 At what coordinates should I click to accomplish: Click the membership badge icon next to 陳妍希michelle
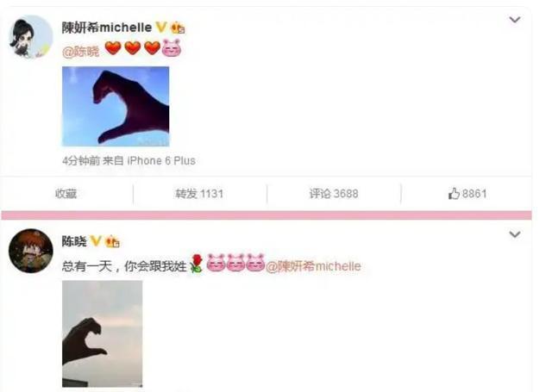(178, 28)
